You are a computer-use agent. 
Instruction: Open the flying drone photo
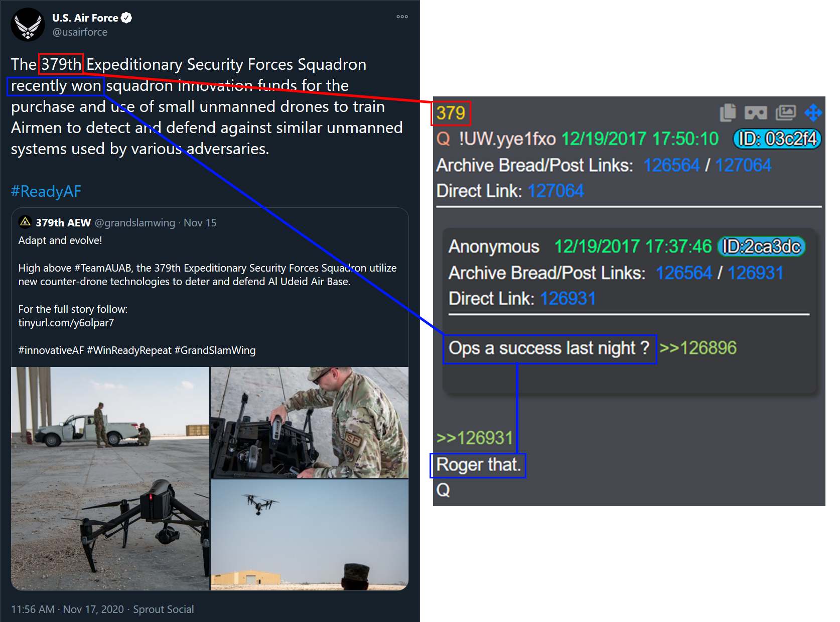point(310,535)
